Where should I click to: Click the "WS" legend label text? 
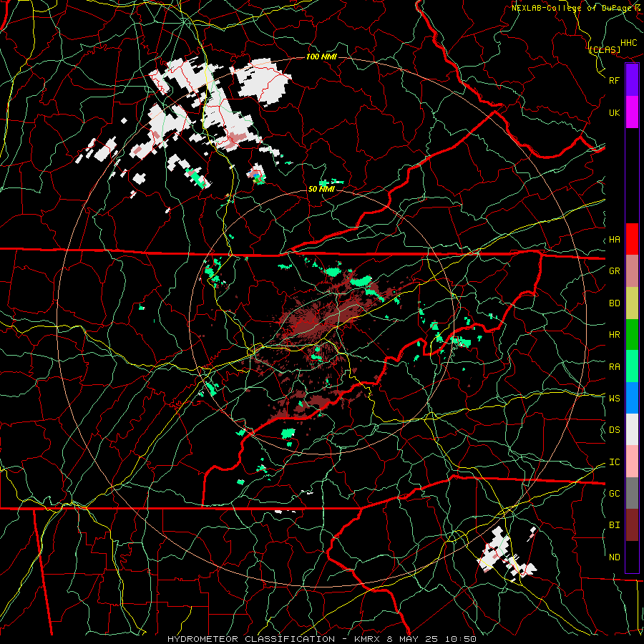click(x=614, y=399)
